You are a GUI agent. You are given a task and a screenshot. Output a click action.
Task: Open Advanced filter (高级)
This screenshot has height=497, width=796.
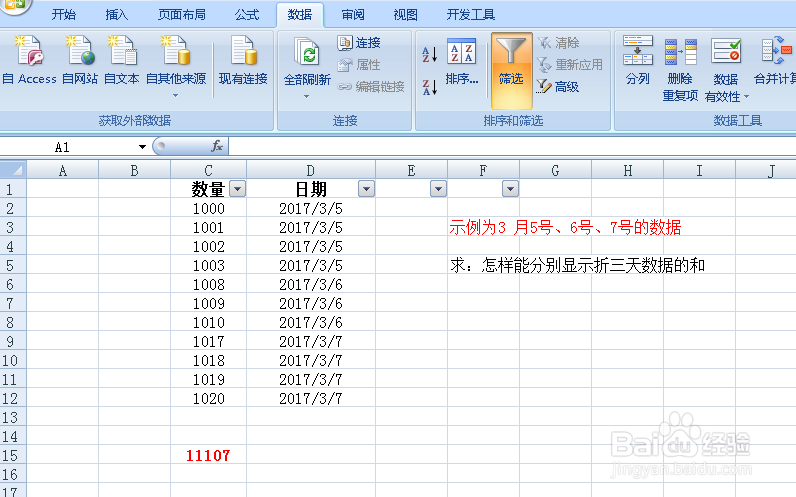click(558, 87)
